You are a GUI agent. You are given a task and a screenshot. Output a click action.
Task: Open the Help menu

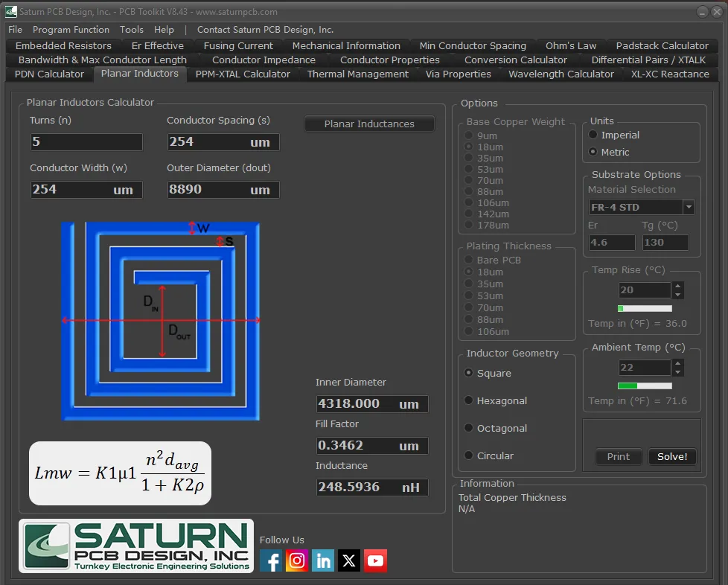[x=164, y=30]
